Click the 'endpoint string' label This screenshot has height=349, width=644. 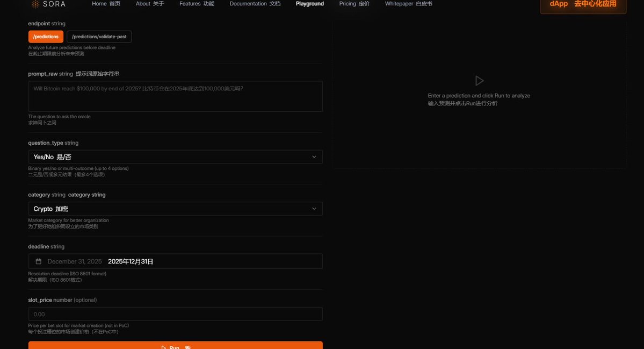click(46, 24)
